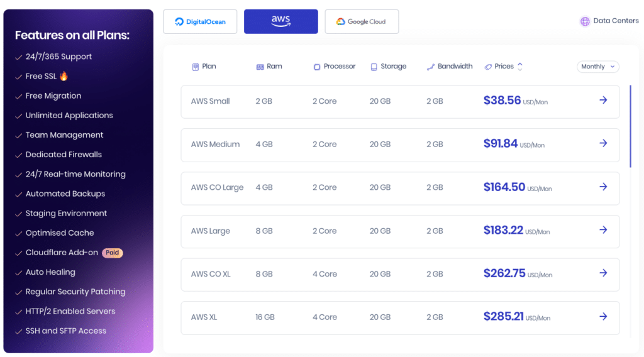Click the arrow on the AWS Large row
644x357 pixels.
603,230
